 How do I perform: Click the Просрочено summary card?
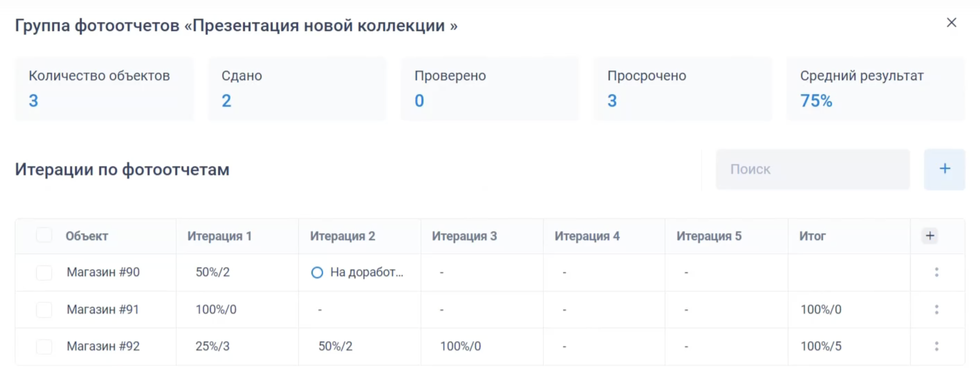tap(682, 89)
